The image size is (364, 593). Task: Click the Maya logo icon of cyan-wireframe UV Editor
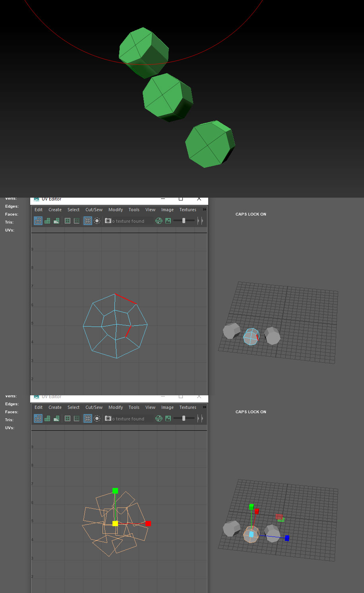[x=37, y=199]
